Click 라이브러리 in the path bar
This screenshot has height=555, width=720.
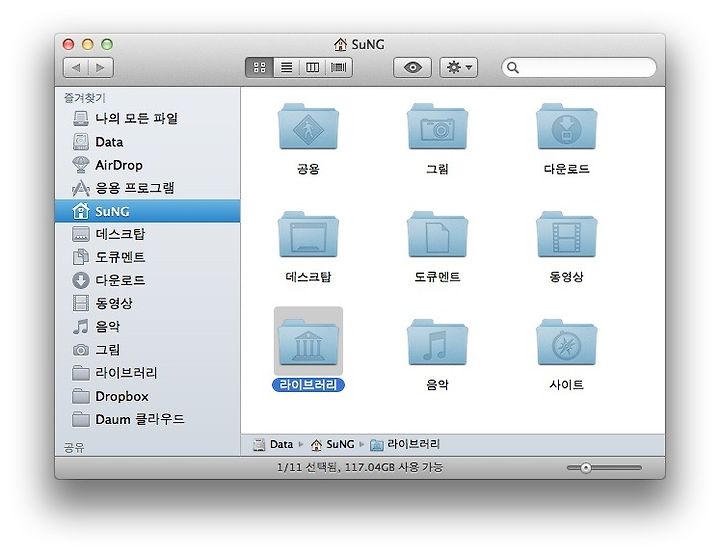pos(405,444)
